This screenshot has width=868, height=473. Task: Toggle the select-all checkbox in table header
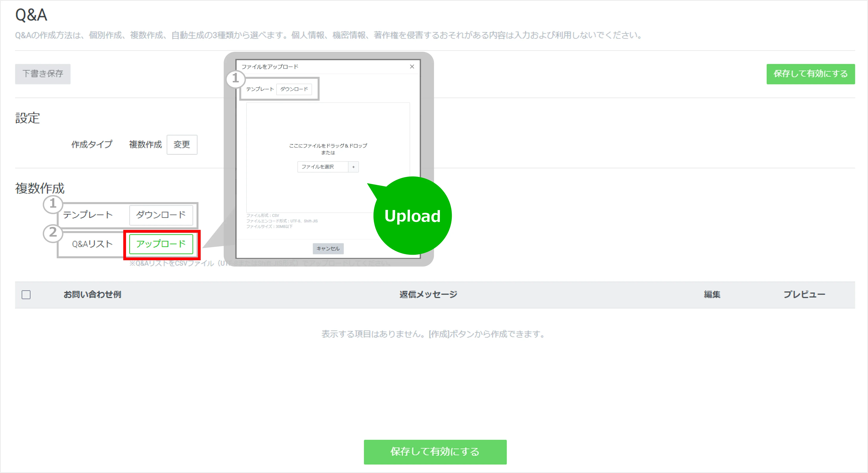tap(26, 295)
